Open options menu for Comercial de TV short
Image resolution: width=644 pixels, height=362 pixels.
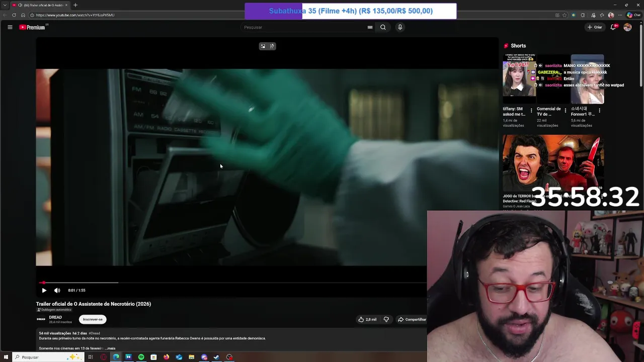coord(566,111)
